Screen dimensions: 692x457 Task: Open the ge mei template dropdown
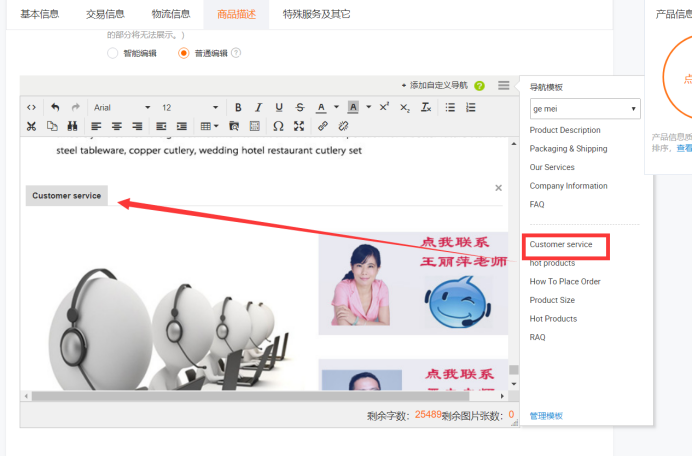point(585,109)
